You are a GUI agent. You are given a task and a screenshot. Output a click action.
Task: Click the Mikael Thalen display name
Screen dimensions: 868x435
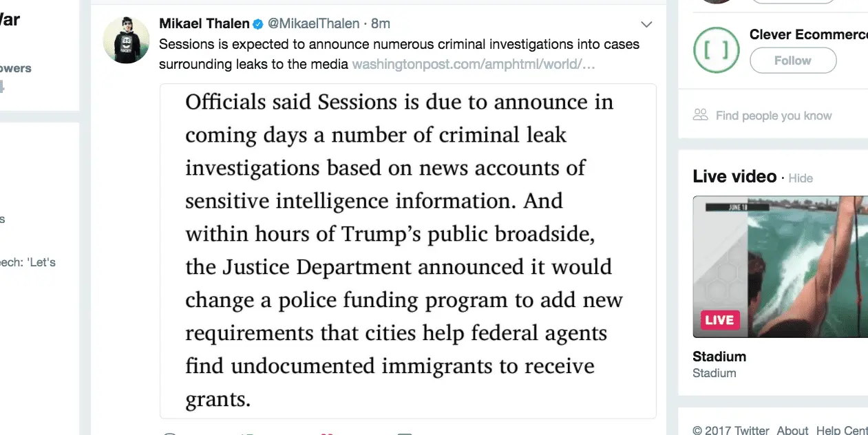(204, 24)
